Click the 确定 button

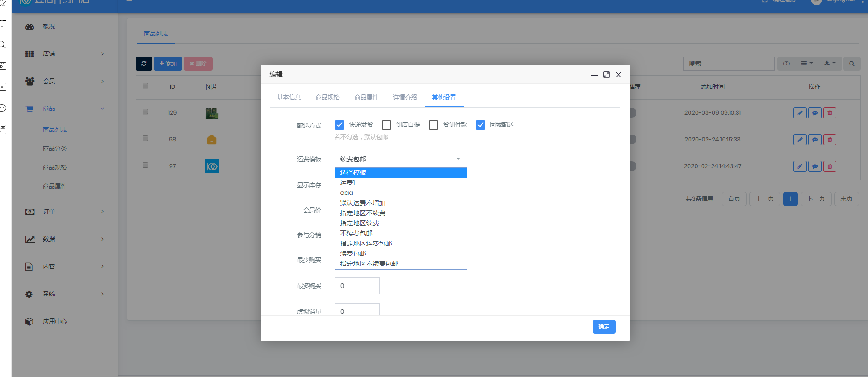pyautogui.click(x=604, y=327)
